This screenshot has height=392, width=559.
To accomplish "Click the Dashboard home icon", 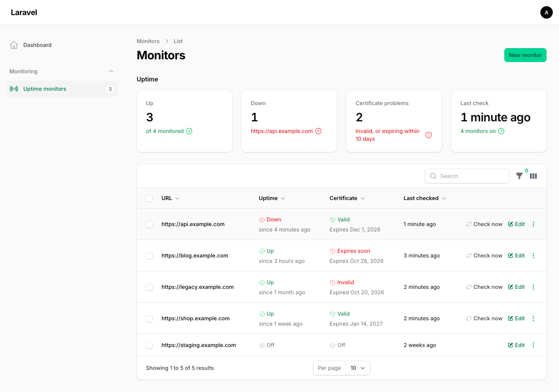I will [14, 45].
